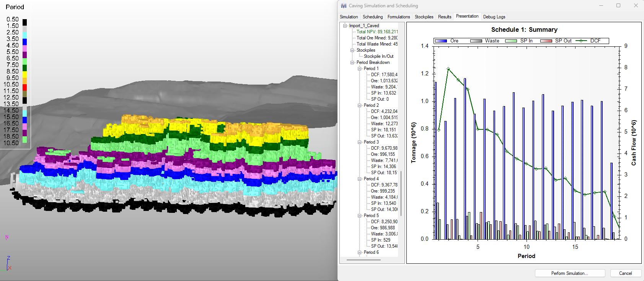This screenshot has width=644, height=281.
Task: Switch to the Scheduling tab
Action: point(372,17)
